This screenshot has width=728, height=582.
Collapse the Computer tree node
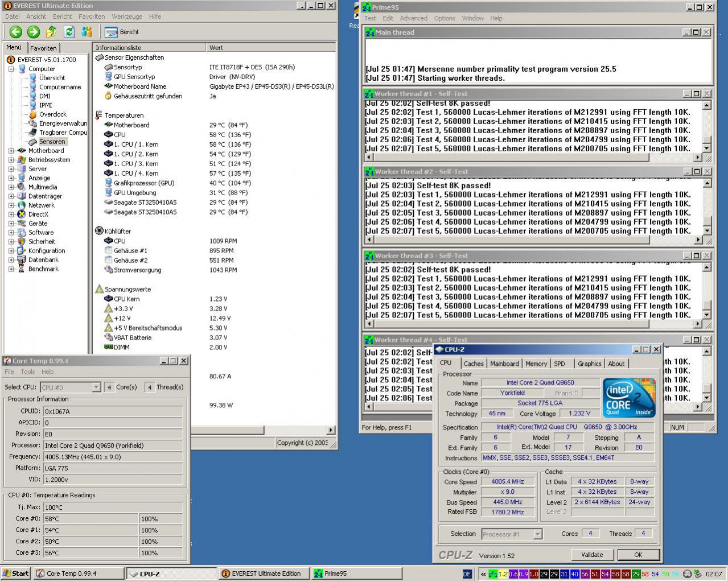click(11, 69)
